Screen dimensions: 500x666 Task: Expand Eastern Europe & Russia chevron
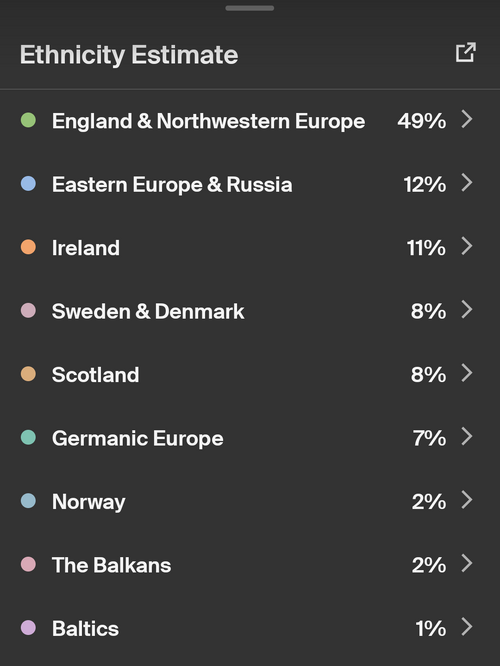[x=467, y=183]
